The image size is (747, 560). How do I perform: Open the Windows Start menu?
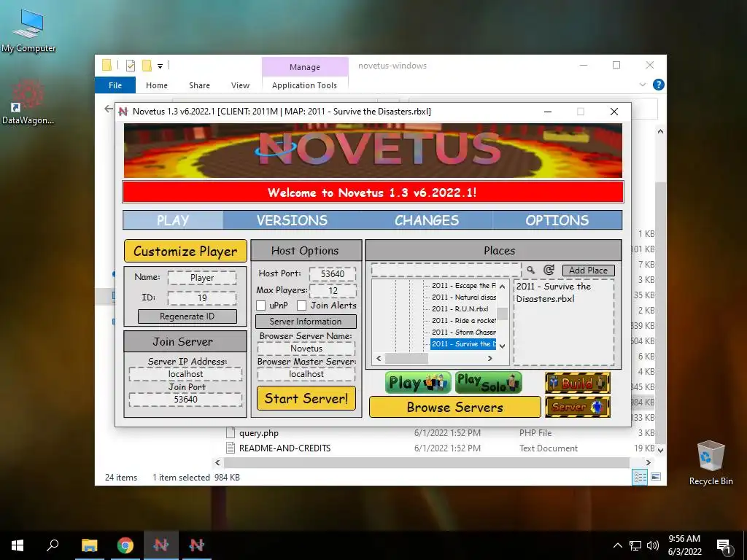click(18, 545)
